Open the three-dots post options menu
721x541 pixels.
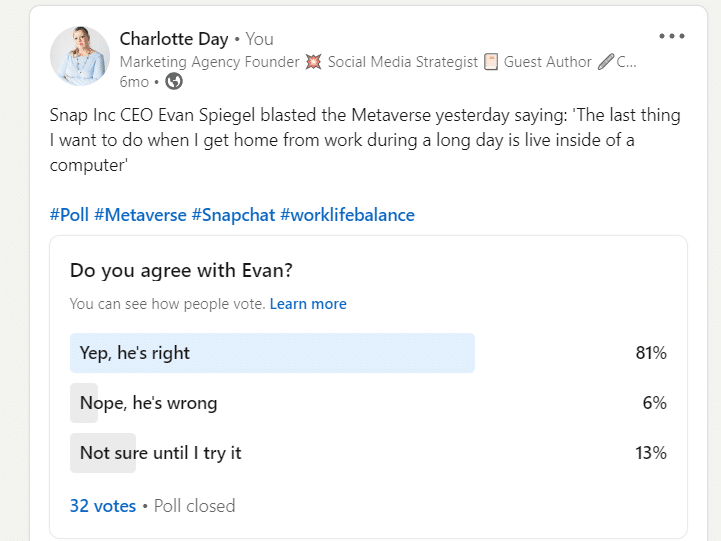[x=672, y=37]
